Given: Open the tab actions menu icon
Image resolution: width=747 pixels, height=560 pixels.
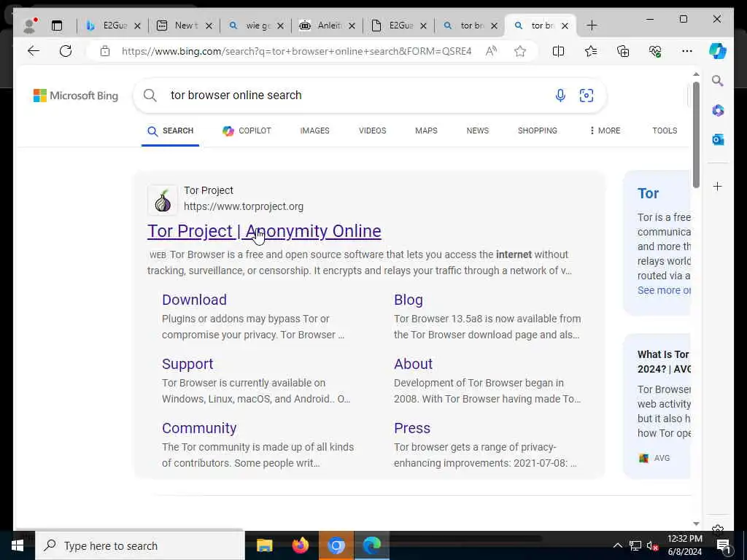Looking at the screenshot, I should click(57, 26).
